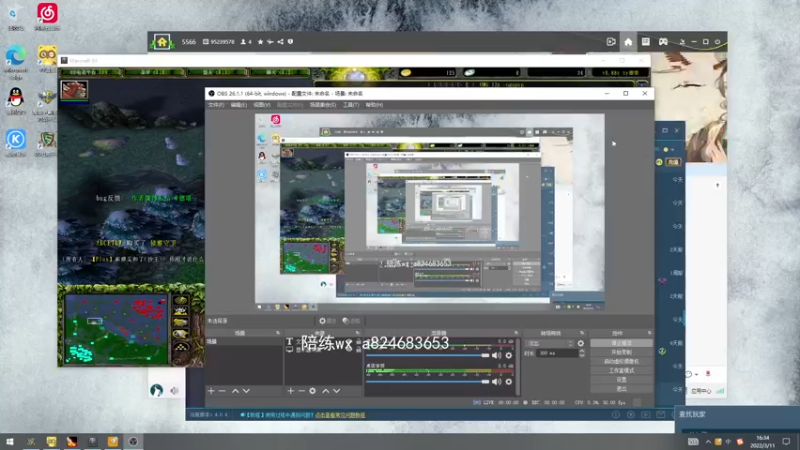Click the recharge button in blue panel

(673, 162)
